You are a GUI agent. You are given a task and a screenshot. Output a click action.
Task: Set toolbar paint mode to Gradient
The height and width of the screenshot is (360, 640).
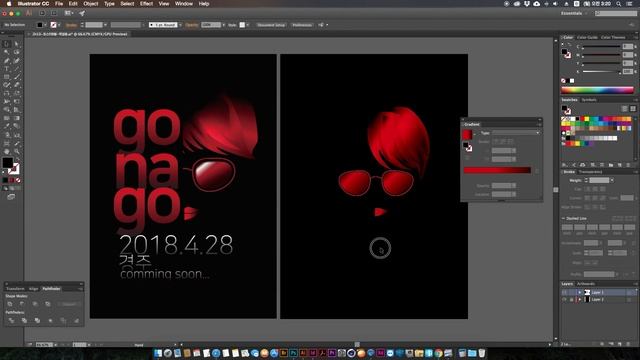tap(11, 180)
